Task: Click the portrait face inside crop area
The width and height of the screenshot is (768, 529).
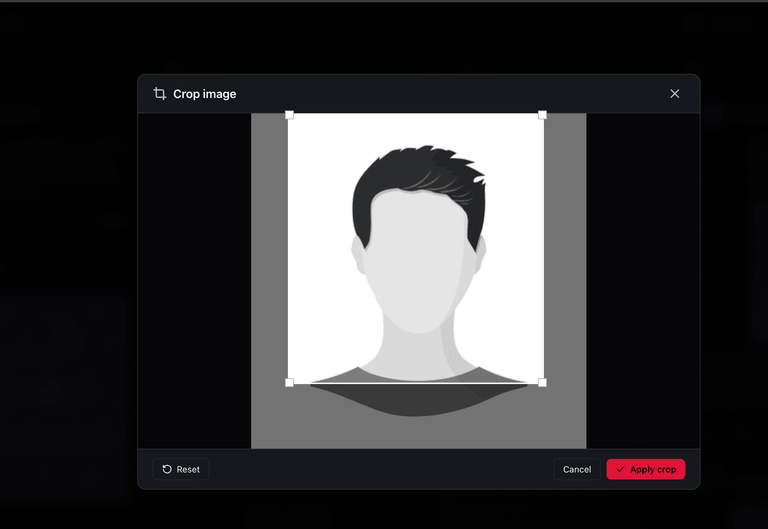Action: pos(418,260)
